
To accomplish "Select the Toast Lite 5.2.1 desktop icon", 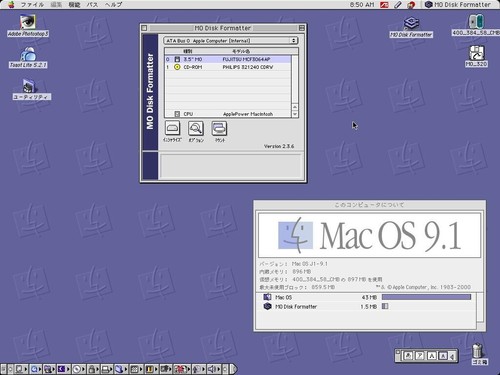I will (x=28, y=57).
